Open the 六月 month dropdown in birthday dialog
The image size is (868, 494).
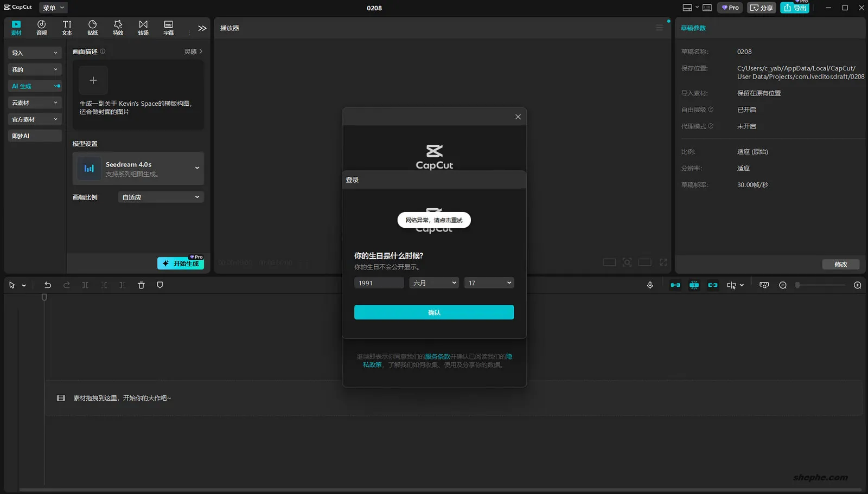(x=433, y=283)
